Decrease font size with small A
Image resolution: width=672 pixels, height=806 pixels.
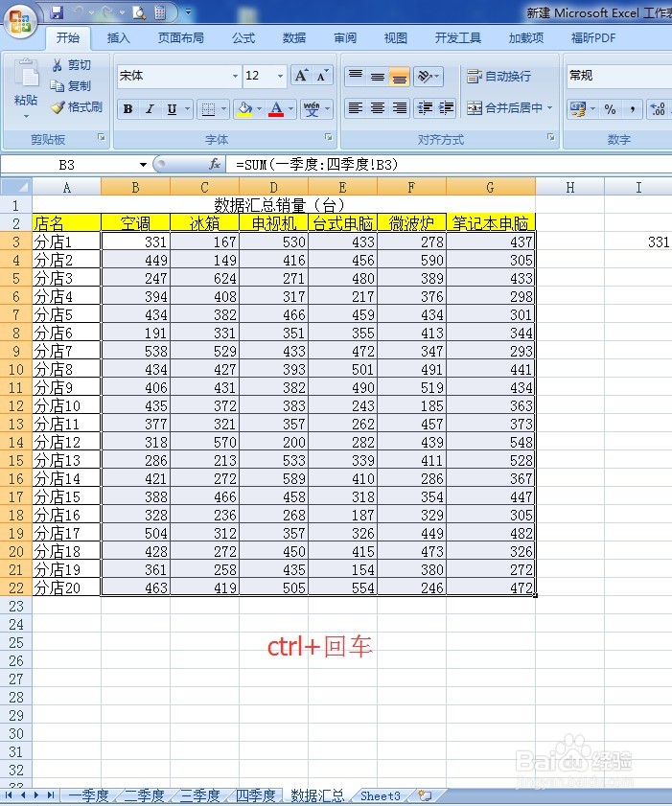(x=322, y=76)
